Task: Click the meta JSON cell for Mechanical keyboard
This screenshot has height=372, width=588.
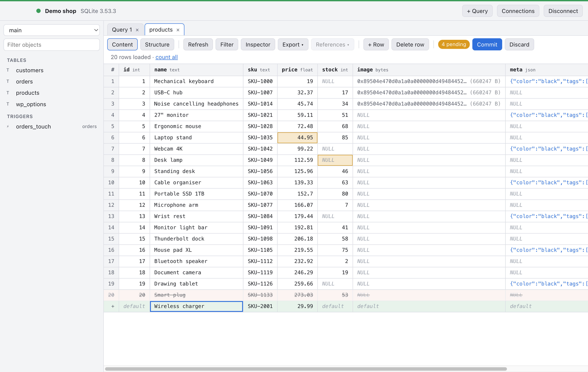Action: (546, 81)
